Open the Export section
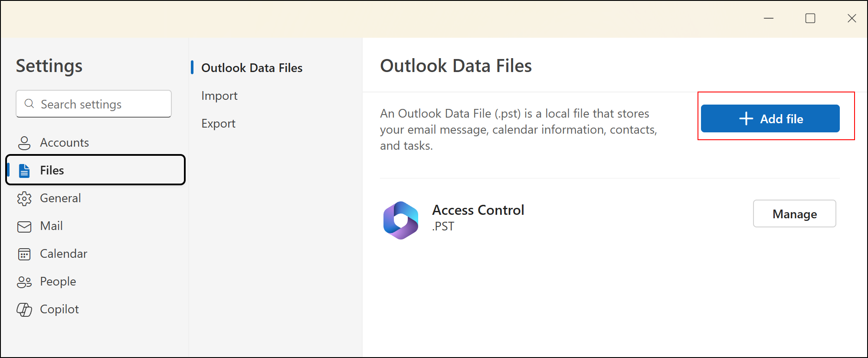This screenshot has height=358, width=868. point(218,124)
